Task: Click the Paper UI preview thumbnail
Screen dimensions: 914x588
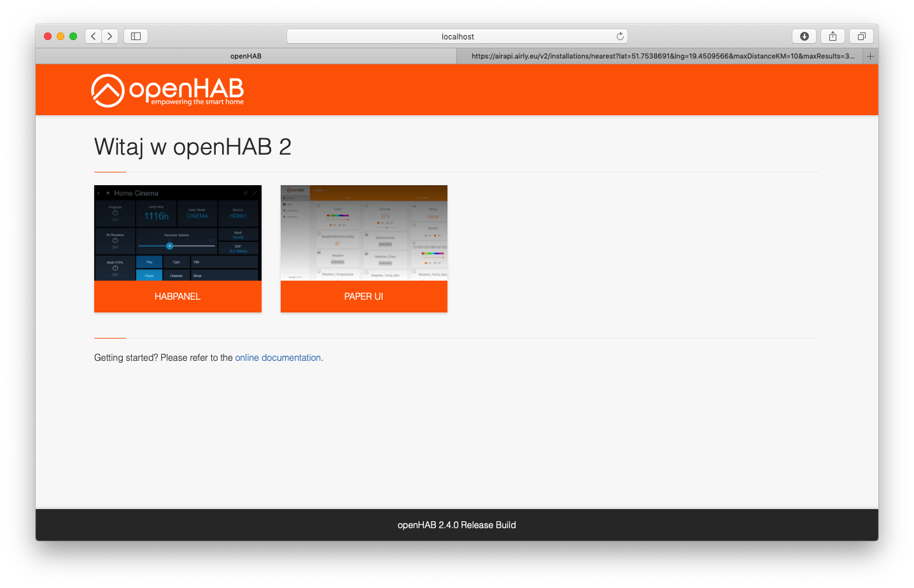Action: pos(364,233)
